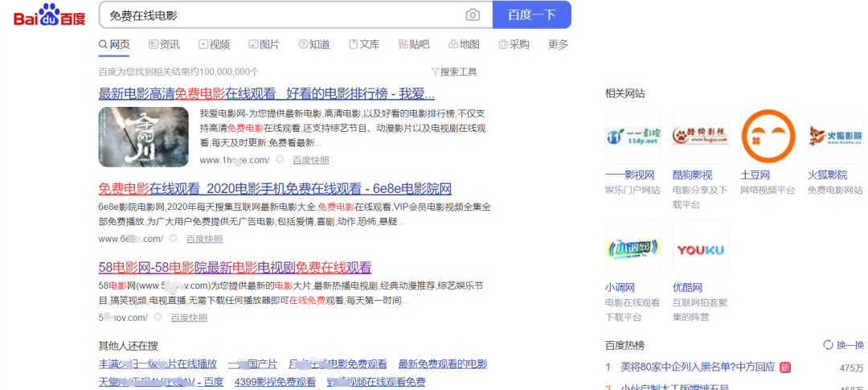Open result 免费电影在线观看_2020电影手机免费在线观看
Screen dimensions: 868x390
click(x=275, y=188)
